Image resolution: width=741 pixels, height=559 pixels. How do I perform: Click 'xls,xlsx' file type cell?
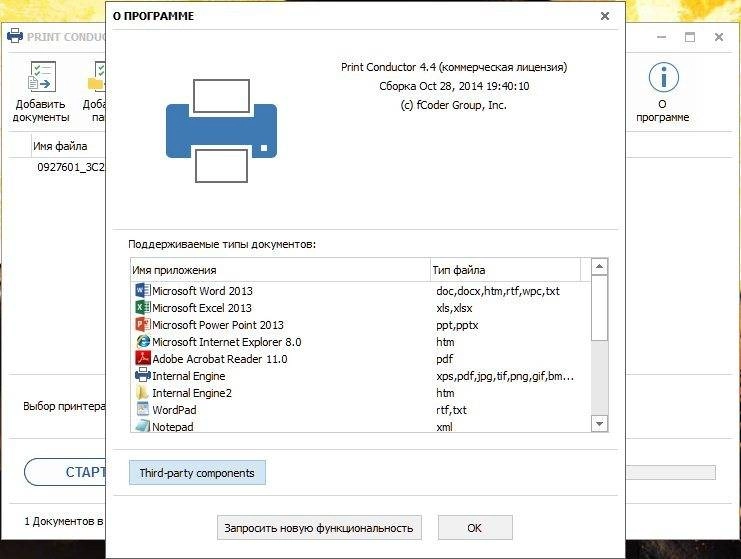coord(454,308)
